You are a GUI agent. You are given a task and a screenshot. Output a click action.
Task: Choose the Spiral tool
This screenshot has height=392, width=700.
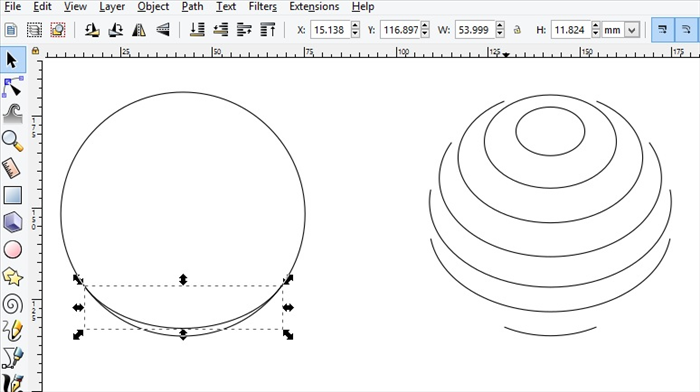(12, 304)
